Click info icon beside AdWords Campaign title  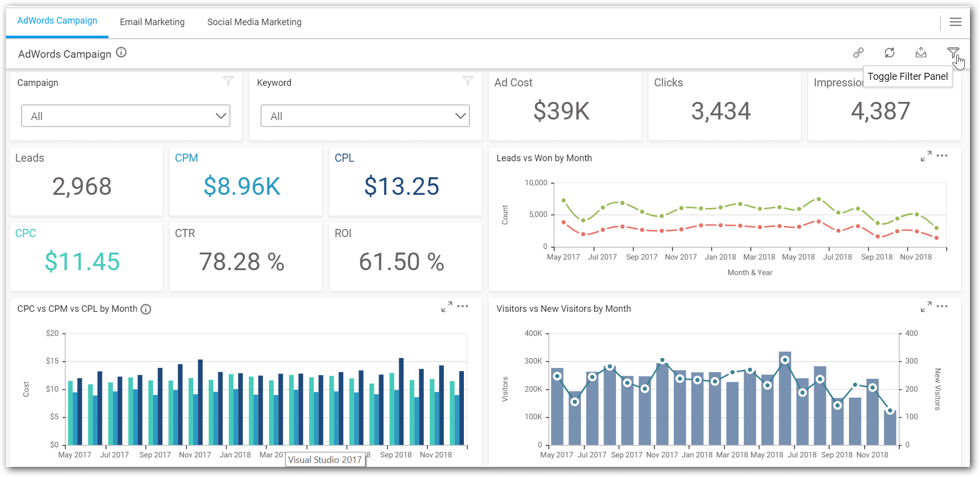pyautogui.click(x=121, y=53)
